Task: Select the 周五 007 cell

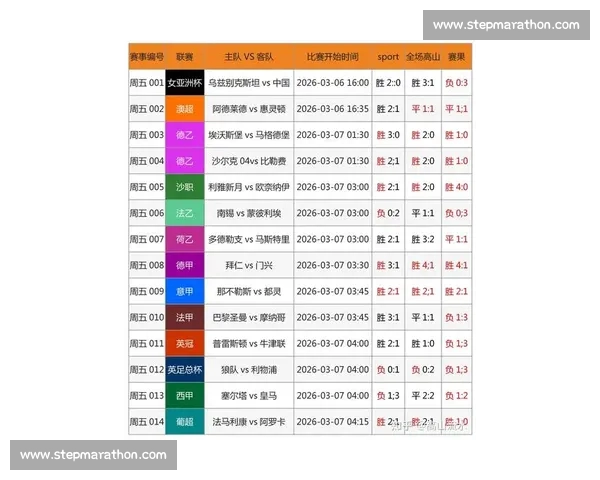Action: click(x=147, y=239)
